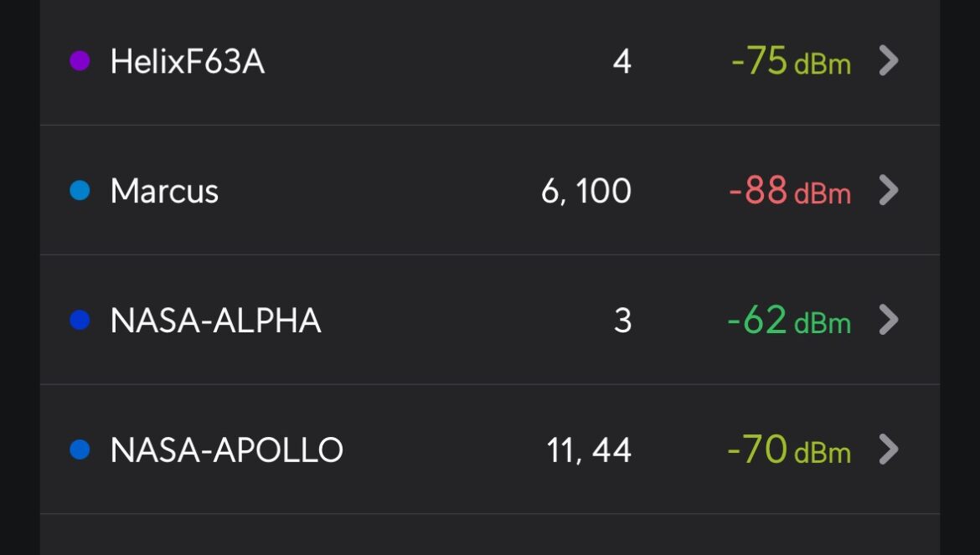The image size is (980, 555).
Task: Click the -70 dBm signal value
Action: 789,450
